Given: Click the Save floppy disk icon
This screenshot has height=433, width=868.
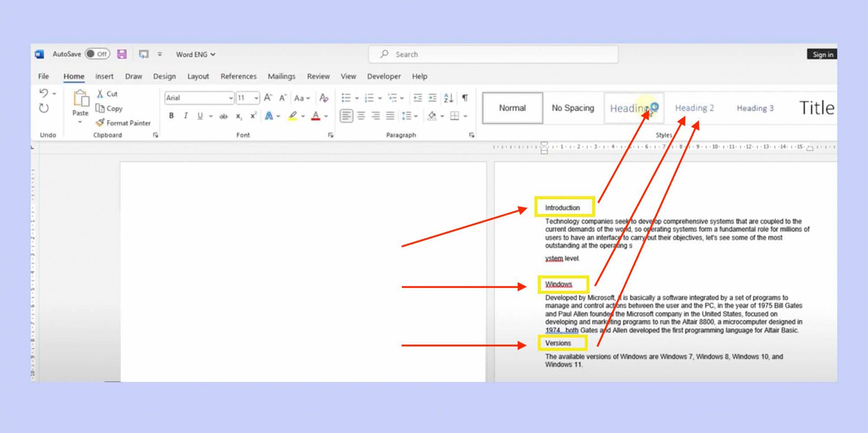Looking at the screenshot, I should tap(122, 54).
